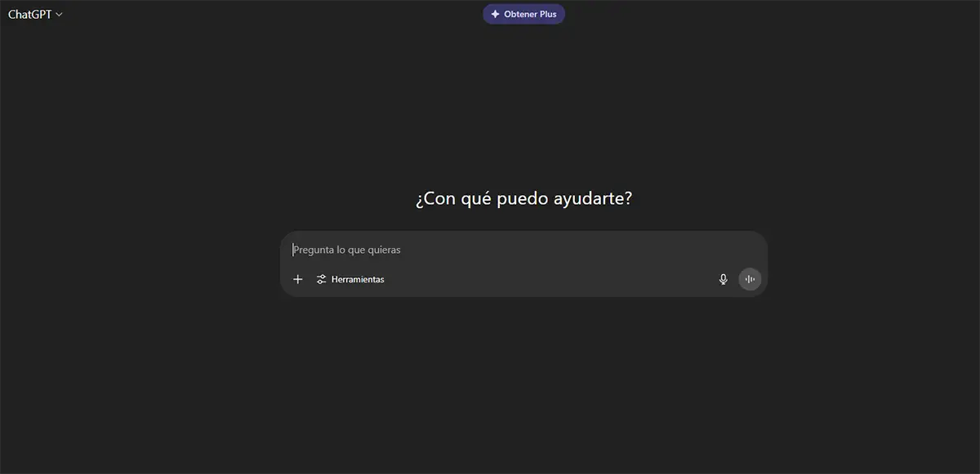The width and height of the screenshot is (980, 474).
Task: Focus the 'Pregunta lo que quieras' field
Action: (x=490, y=250)
